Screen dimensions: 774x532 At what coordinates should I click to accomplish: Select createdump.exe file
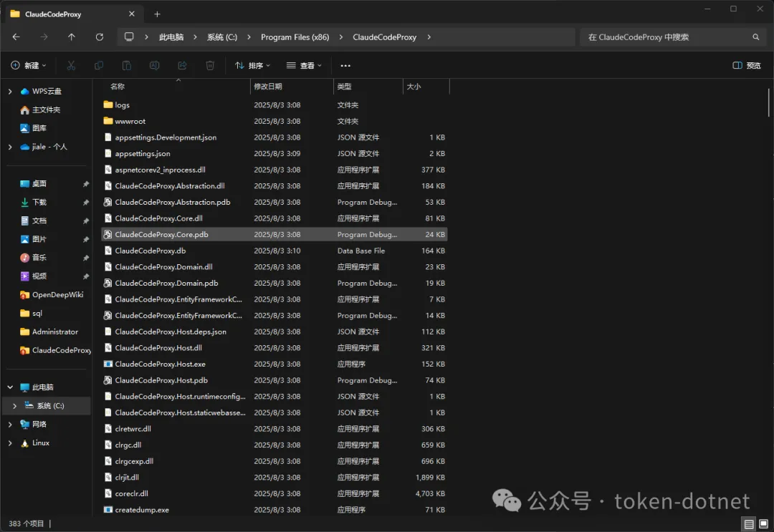coord(274,510)
